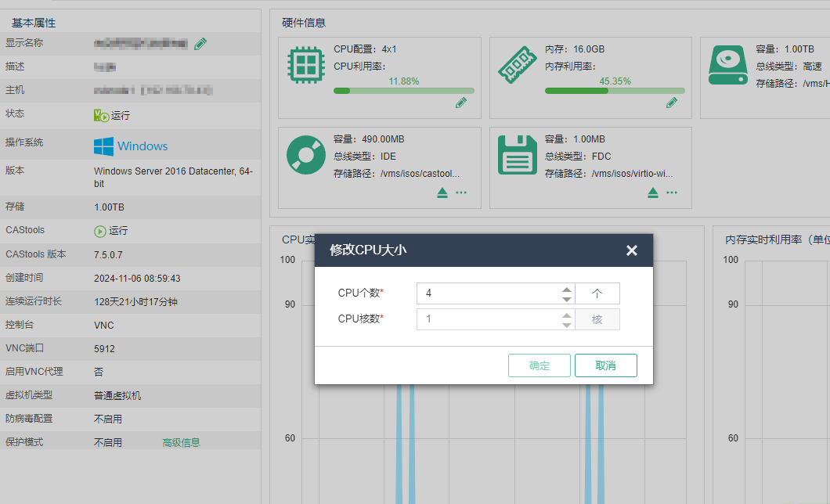Open the 高级信息 link

pyautogui.click(x=181, y=443)
